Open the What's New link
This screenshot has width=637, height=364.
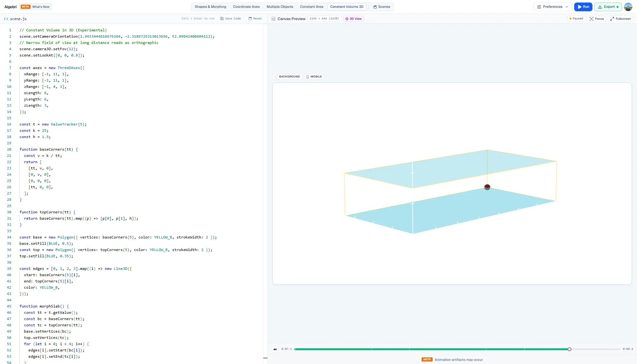coord(41,7)
